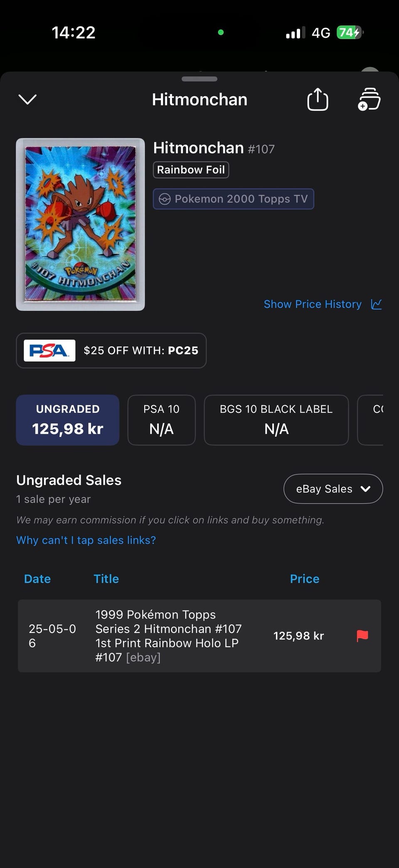The height and width of the screenshot is (868, 399).
Task: Sort sales by Date column
Action: coord(37,579)
